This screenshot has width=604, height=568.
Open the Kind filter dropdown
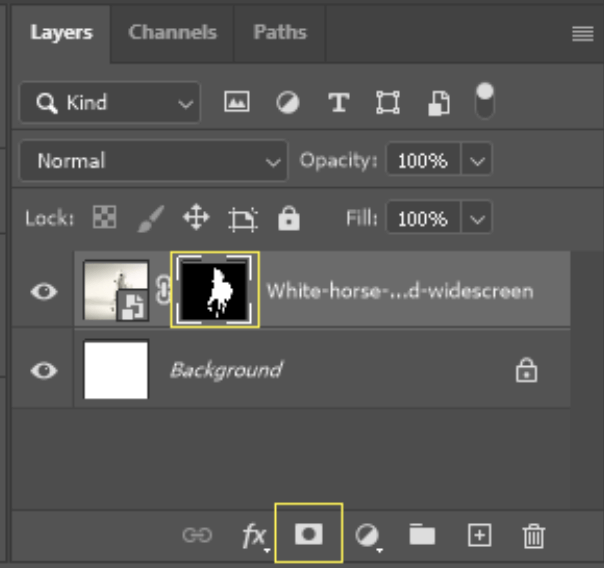coord(110,102)
